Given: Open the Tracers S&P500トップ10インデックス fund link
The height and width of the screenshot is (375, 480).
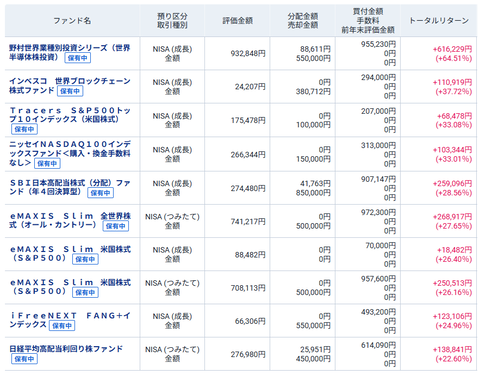Looking at the screenshot, I should click(x=70, y=115).
